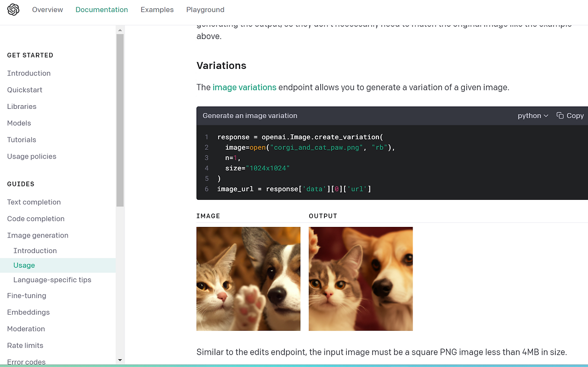
Task: Open the python language dropdown
Action: [x=533, y=116]
